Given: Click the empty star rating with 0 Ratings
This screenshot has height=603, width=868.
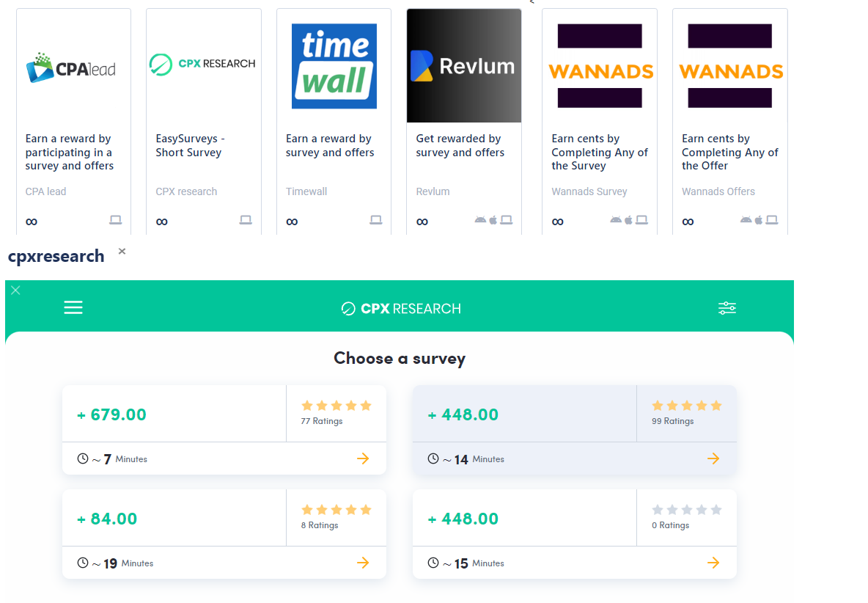Looking at the screenshot, I should 686,510.
